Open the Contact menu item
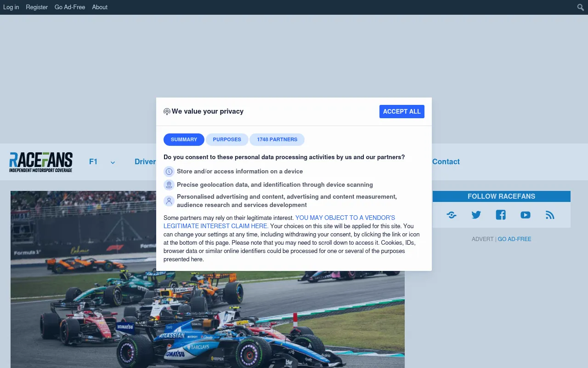This screenshot has height=368, width=588. pos(446,162)
